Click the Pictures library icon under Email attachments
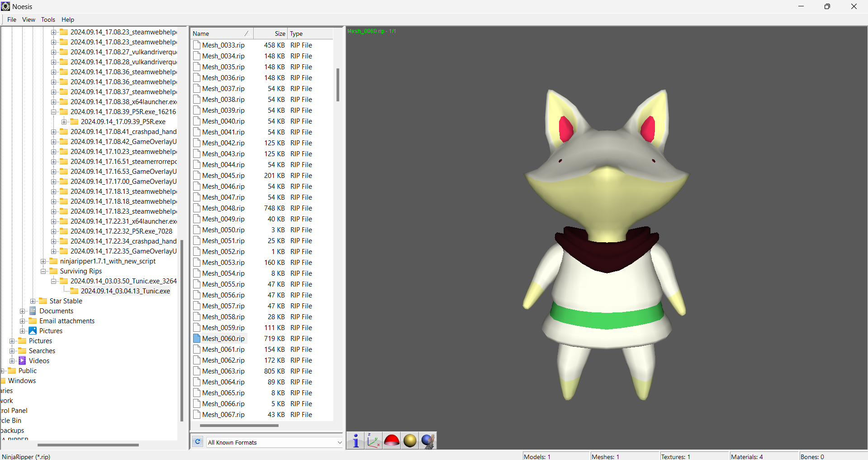 point(33,331)
